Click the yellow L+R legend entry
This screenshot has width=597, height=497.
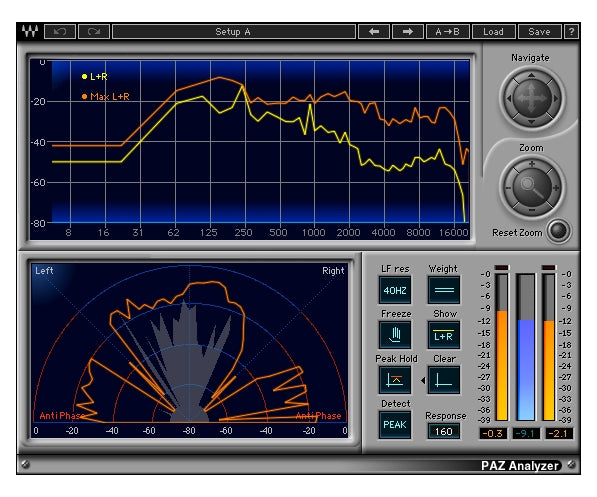tap(95, 77)
